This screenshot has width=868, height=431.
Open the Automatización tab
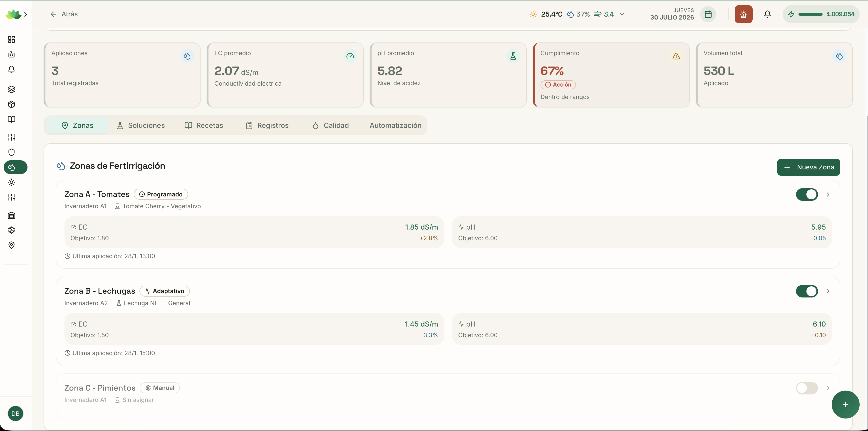pyautogui.click(x=395, y=125)
